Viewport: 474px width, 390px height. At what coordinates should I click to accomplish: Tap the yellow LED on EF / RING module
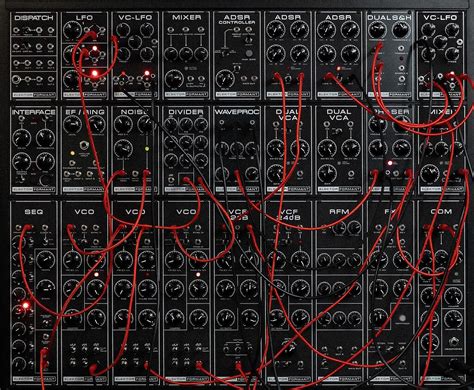72,153
